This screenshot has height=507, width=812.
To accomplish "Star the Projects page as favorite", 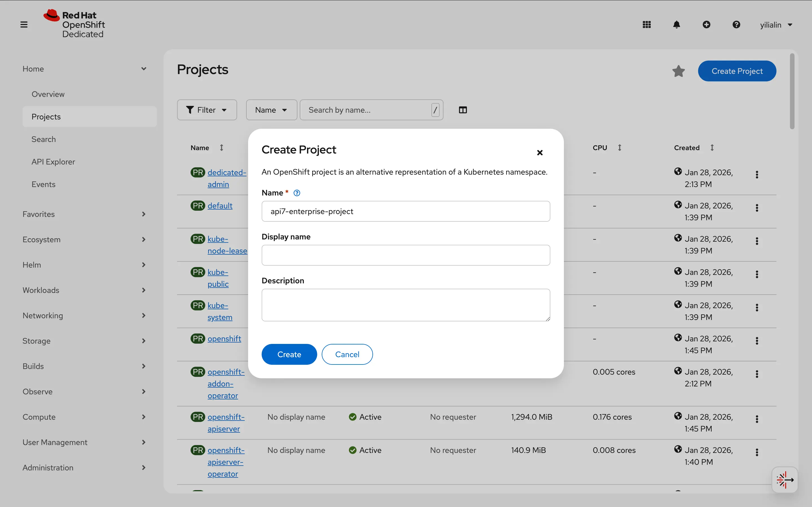I will [678, 71].
